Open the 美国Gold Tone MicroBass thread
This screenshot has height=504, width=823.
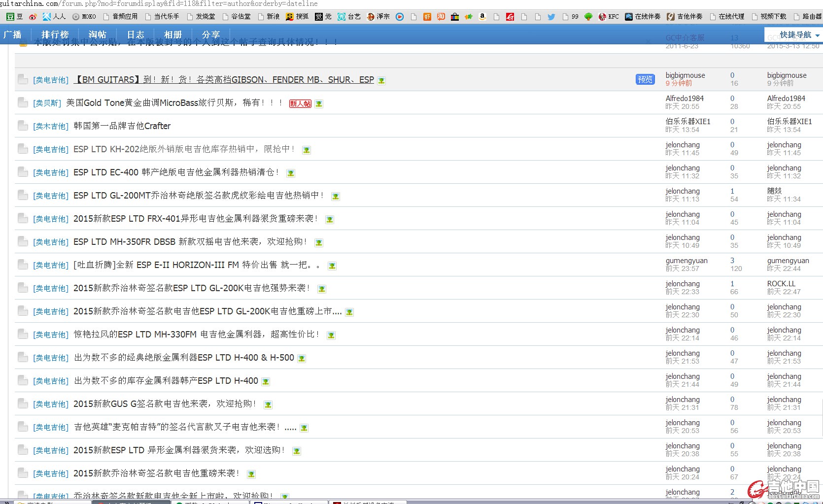tap(174, 103)
